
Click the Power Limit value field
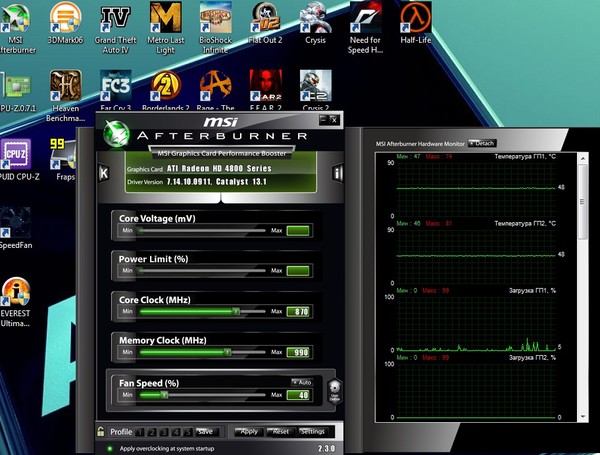(x=298, y=271)
